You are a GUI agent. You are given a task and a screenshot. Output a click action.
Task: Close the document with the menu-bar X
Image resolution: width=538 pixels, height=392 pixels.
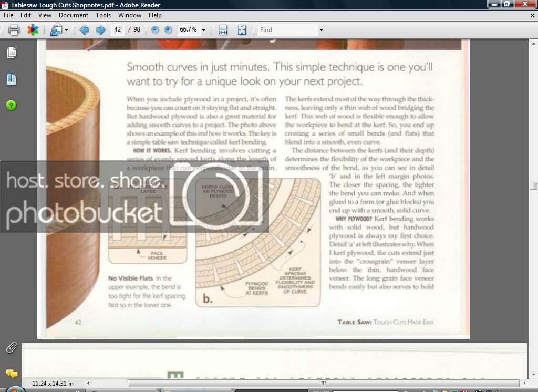[x=532, y=15]
